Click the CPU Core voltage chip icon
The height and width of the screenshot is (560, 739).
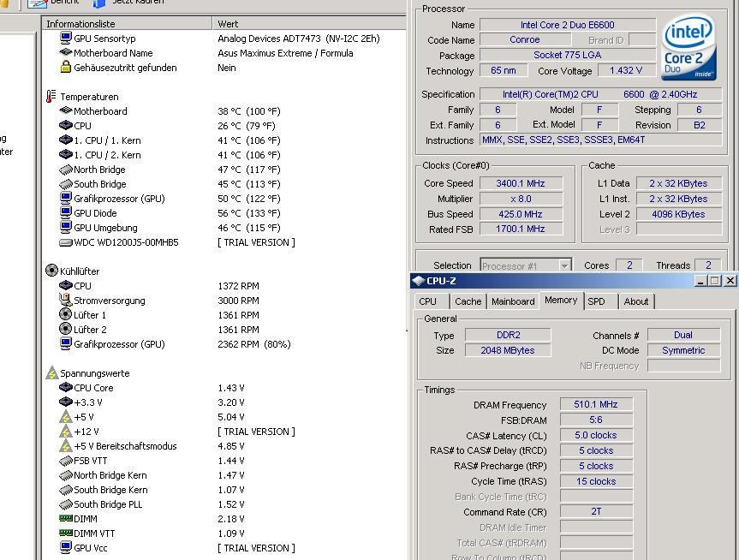[66, 388]
